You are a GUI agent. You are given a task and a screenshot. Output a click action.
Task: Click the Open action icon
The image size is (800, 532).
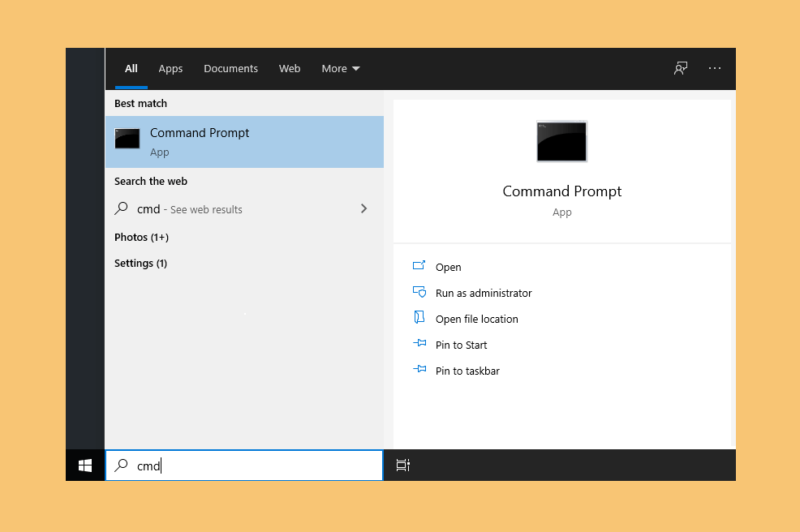[x=419, y=265]
